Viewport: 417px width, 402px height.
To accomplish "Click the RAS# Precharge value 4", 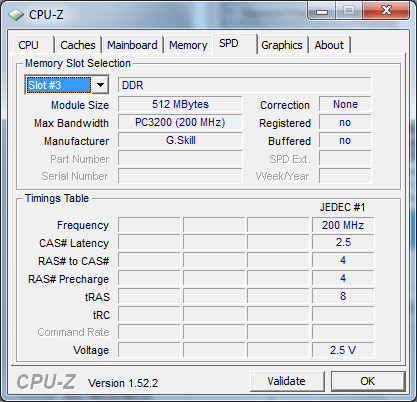I will coord(343,278).
